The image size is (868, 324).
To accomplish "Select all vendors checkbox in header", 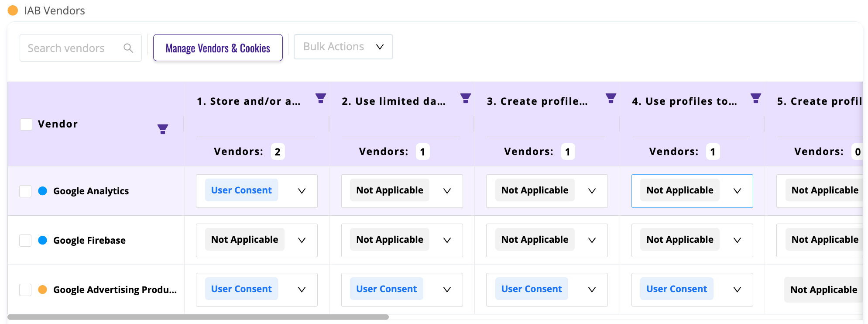I will coord(26,124).
